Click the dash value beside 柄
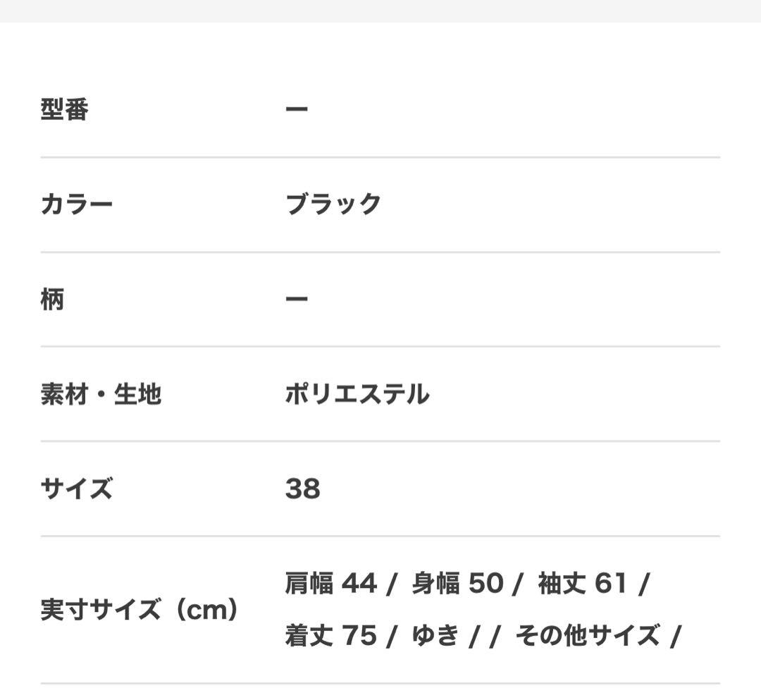 (x=297, y=300)
